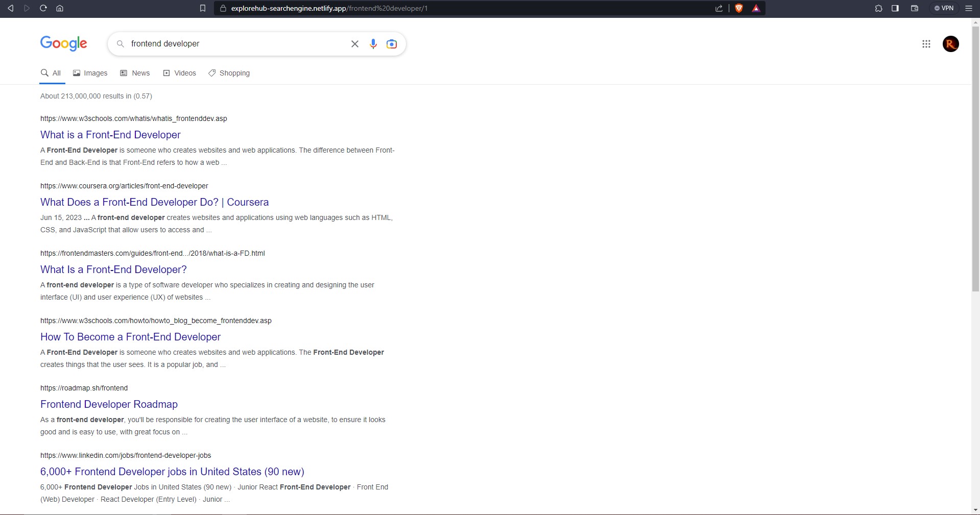The height and width of the screenshot is (515, 980).
Task: Click the frontendmasters.com guides URL text
Action: [x=153, y=253]
